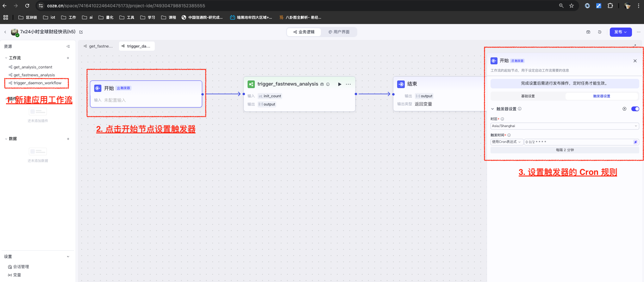Disable the 触发器设置 toggle switch
The height and width of the screenshot is (282, 644).
pyautogui.click(x=635, y=109)
